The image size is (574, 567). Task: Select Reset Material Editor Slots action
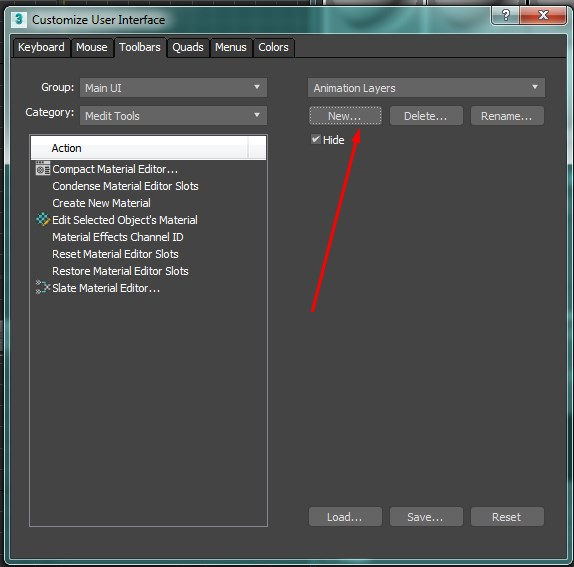point(115,254)
